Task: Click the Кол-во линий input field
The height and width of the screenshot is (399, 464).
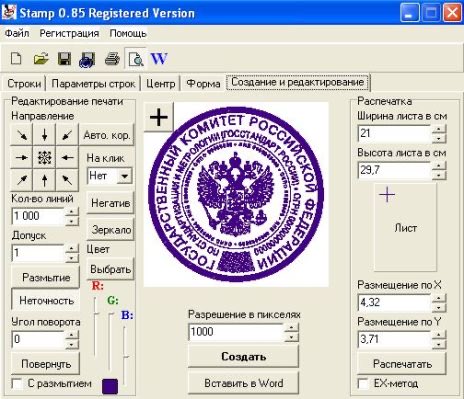Action: click(x=38, y=216)
